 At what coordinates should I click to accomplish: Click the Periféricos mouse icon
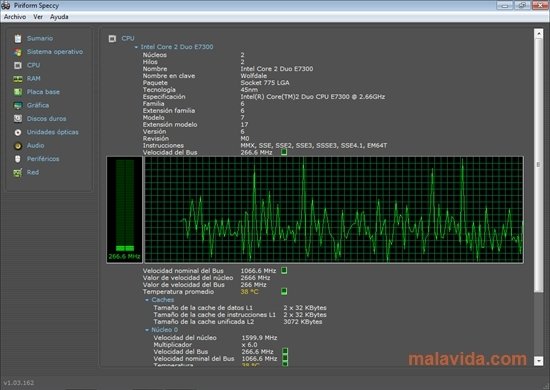(x=18, y=159)
